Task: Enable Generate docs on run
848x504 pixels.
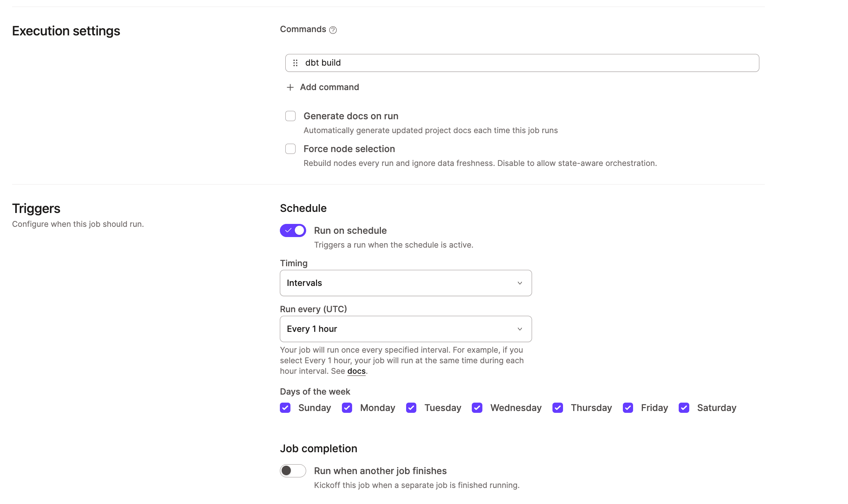Action: tap(290, 116)
